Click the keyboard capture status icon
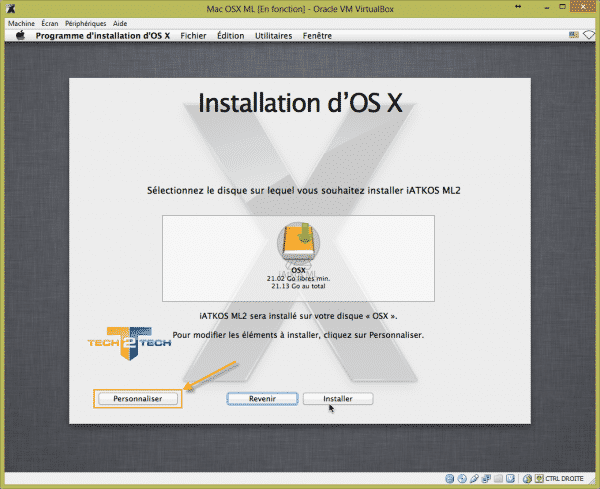This screenshot has width=600, height=489. pos(537,479)
